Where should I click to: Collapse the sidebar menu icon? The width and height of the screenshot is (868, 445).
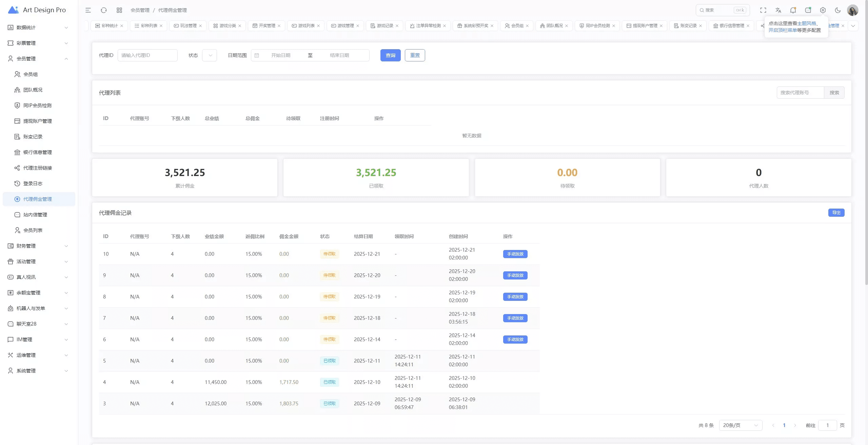88,10
